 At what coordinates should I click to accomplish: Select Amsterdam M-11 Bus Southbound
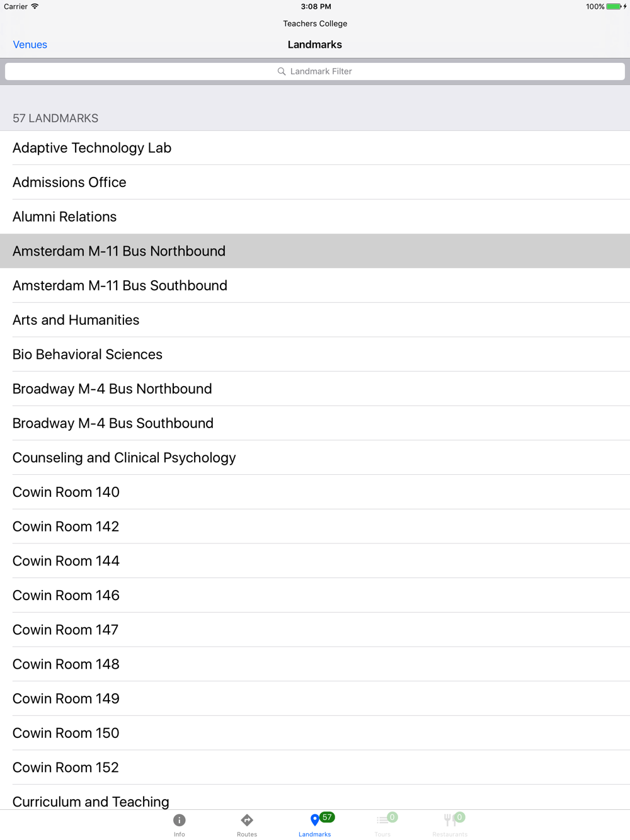point(120,286)
